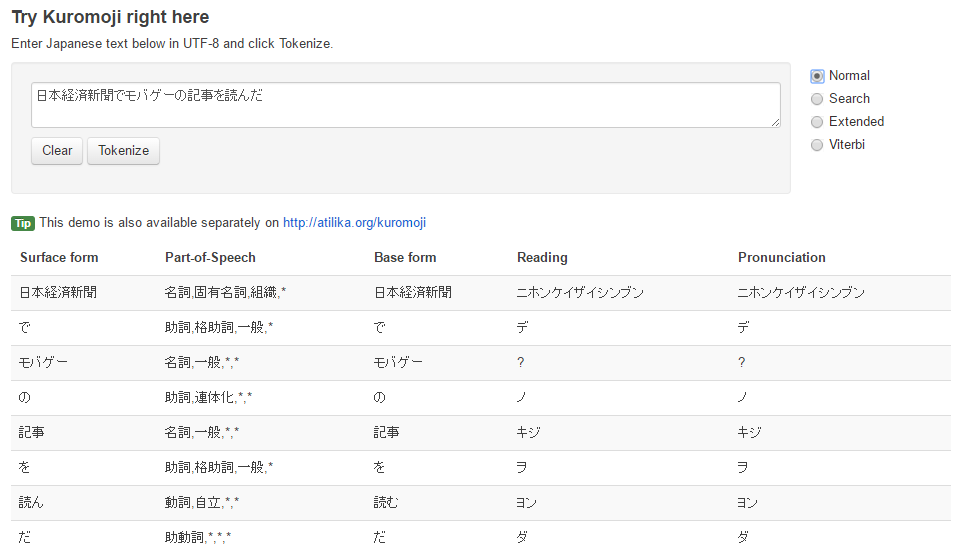Click part-of-speech cell 助動詞,*,*,*
The image size is (962, 555).
pyautogui.click(x=198, y=537)
